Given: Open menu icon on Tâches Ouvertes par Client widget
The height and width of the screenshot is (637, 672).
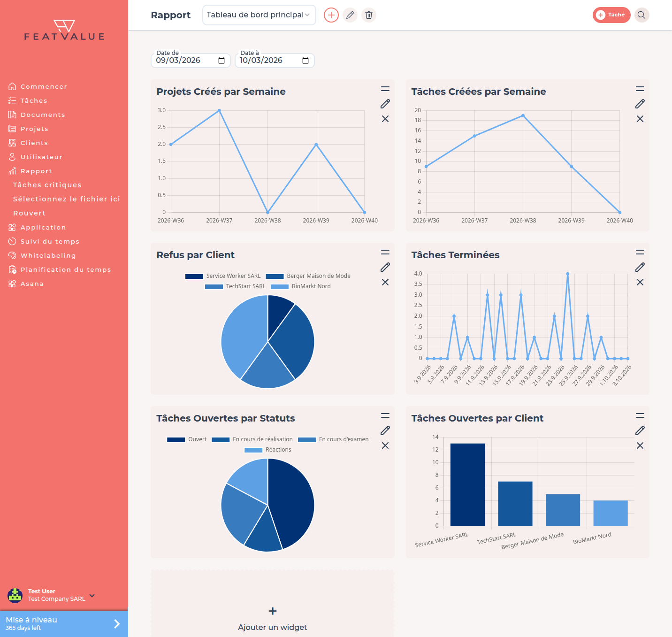Looking at the screenshot, I should [640, 415].
